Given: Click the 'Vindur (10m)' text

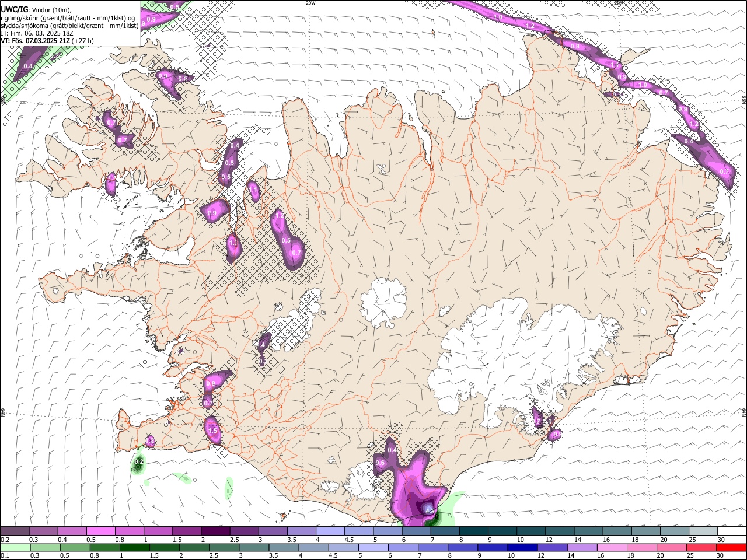Looking at the screenshot, I should tap(51, 10).
